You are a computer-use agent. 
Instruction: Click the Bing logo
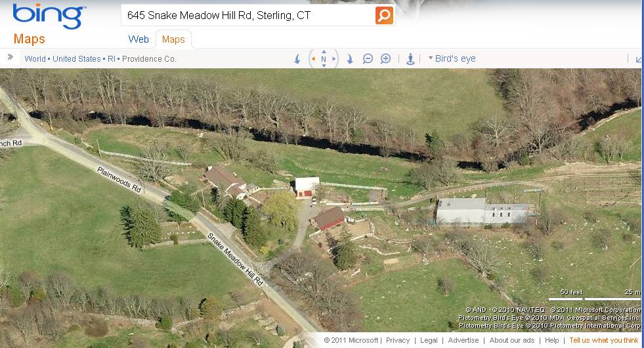pos(49,16)
